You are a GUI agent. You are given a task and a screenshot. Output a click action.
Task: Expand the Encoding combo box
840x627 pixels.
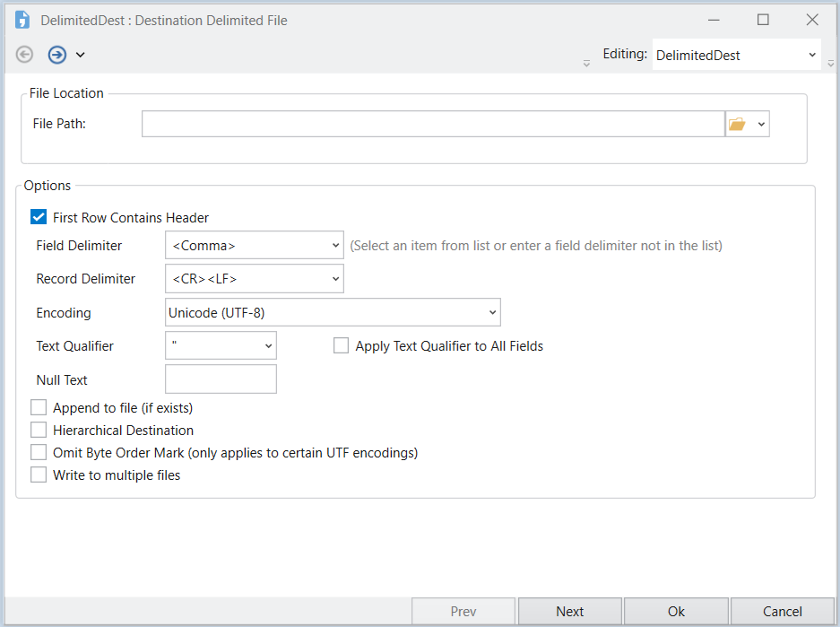(492, 312)
